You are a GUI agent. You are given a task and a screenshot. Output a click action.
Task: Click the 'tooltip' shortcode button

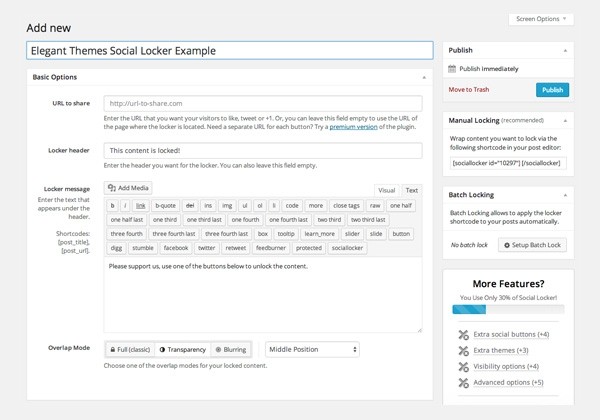pos(286,234)
